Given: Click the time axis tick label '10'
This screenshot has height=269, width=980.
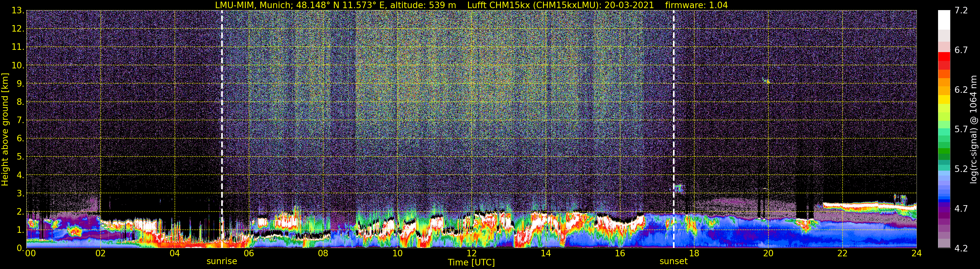Looking at the screenshot, I should click(397, 253).
